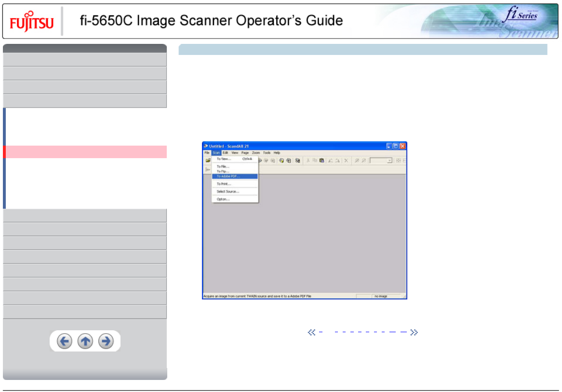
Task: Click the thumbnail grid icon in ScandAll toolbar
Action: coord(398,161)
